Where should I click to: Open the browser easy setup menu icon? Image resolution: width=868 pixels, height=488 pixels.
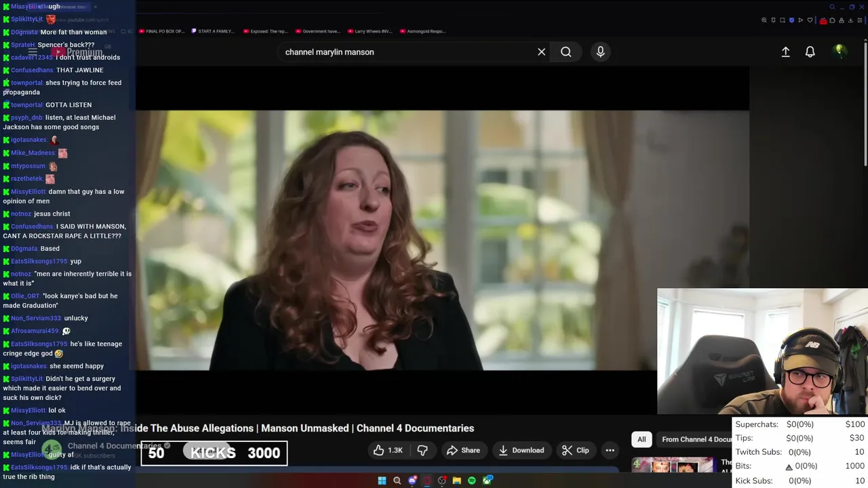(x=860, y=20)
